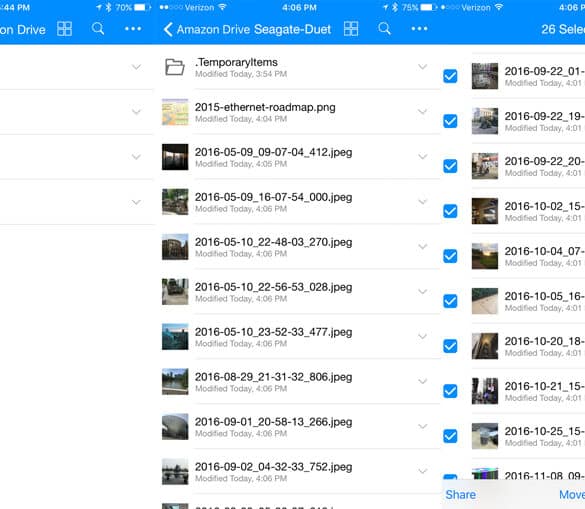
Task: Uncheck the 2016-10-05_16 photo checkbox
Action: pos(450,301)
